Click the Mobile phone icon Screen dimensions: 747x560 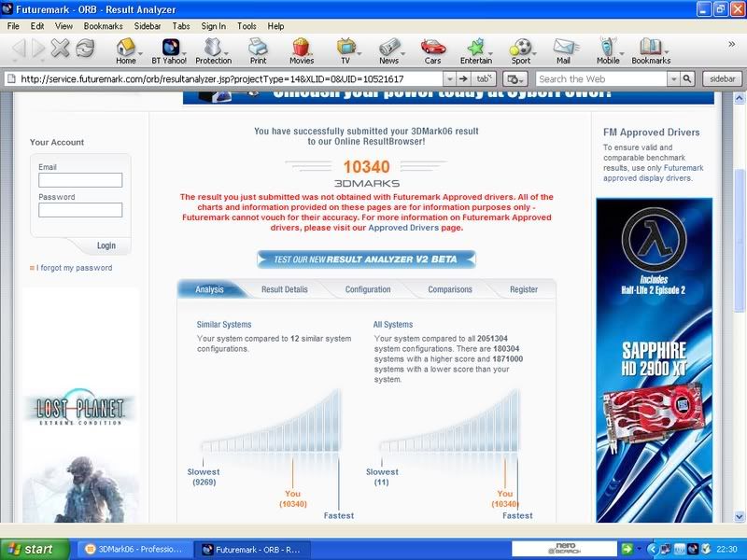[x=608, y=51]
